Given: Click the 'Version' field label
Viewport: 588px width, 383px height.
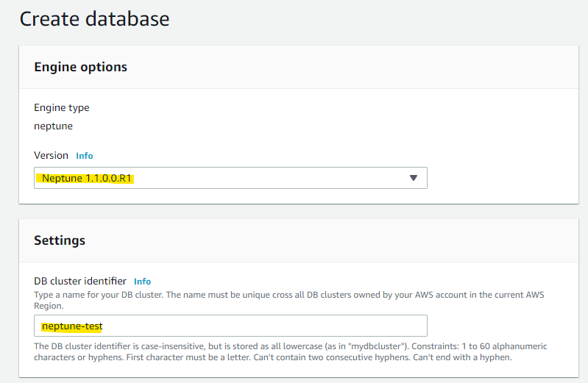Looking at the screenshot, I should 51,156.
